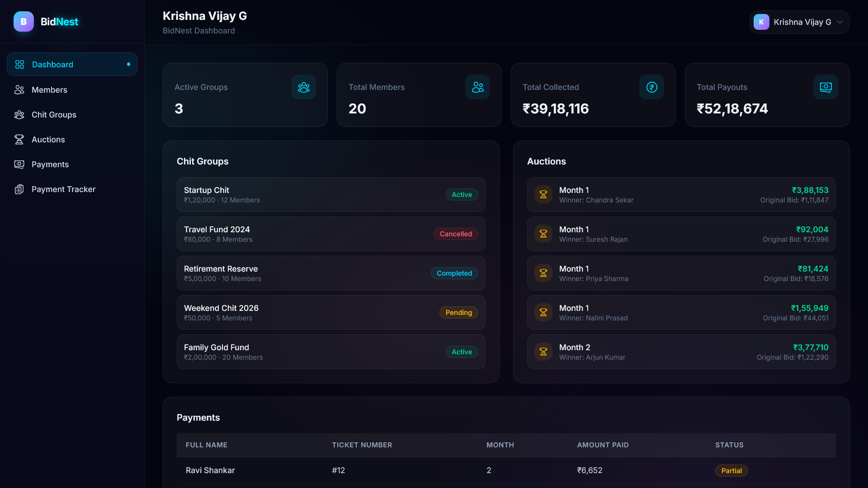Click the Auctions trophy icon in sidebar
The width and height of the screenshot is (868, 488).
click(19, 140)
